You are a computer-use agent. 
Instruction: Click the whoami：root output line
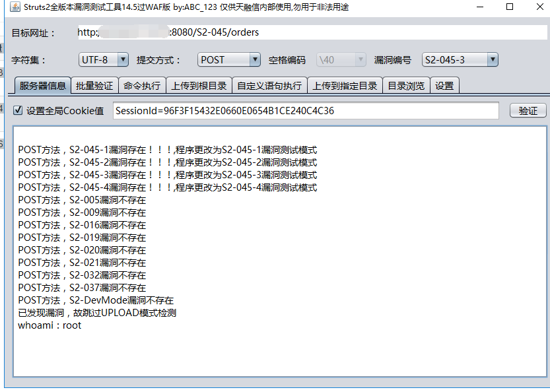click(x=50, y=325)
